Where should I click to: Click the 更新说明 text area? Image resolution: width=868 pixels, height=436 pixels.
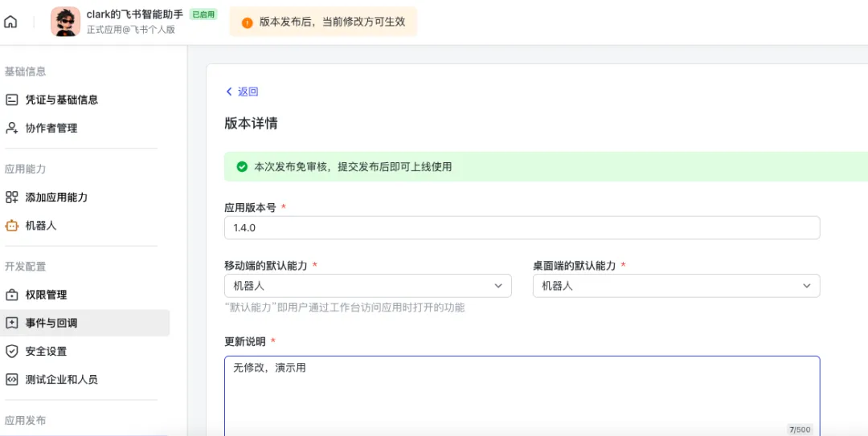[522, 393]
